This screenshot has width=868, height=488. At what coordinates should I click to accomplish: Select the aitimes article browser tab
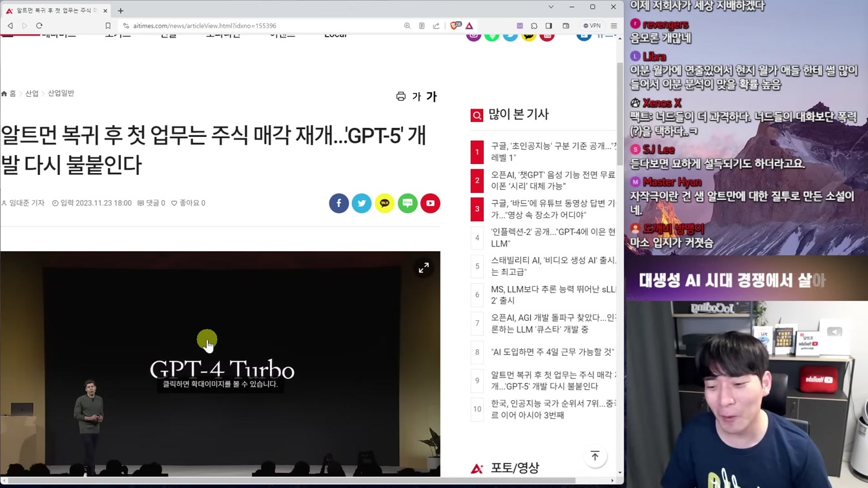(57, 10)
